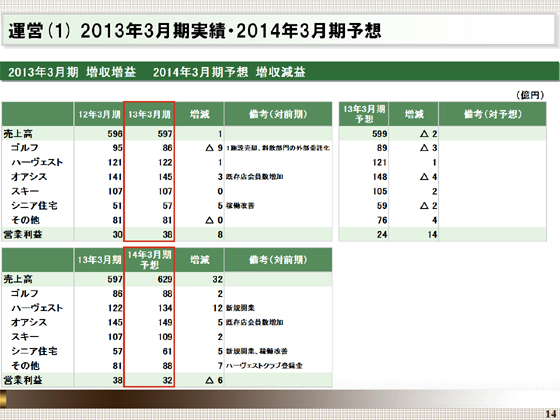Viewport: 560px width, 420px height.
Task: Click the '13年3月期予想' column header
Action: pyautogui.click(x=364, y=114)
